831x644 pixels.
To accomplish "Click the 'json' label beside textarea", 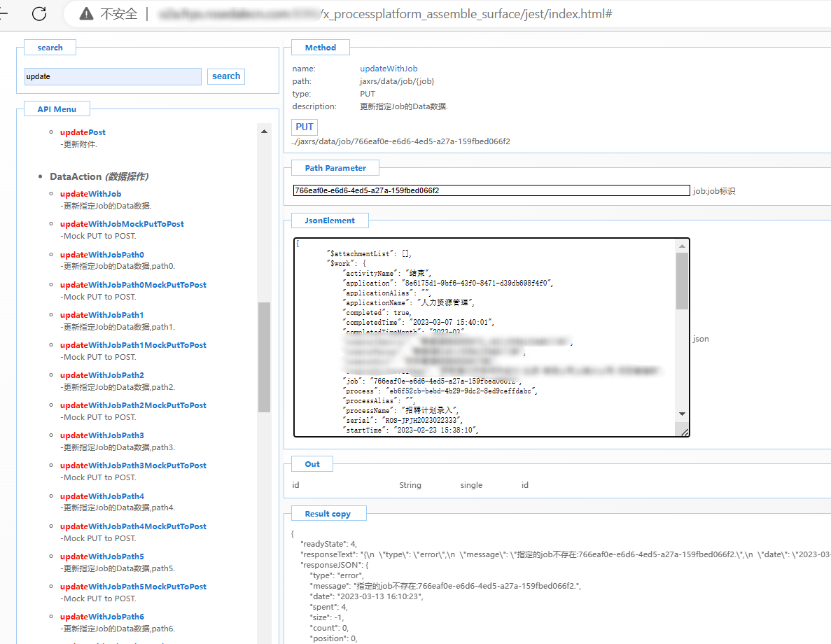I will pyautogui.click(x=701, y=339).
